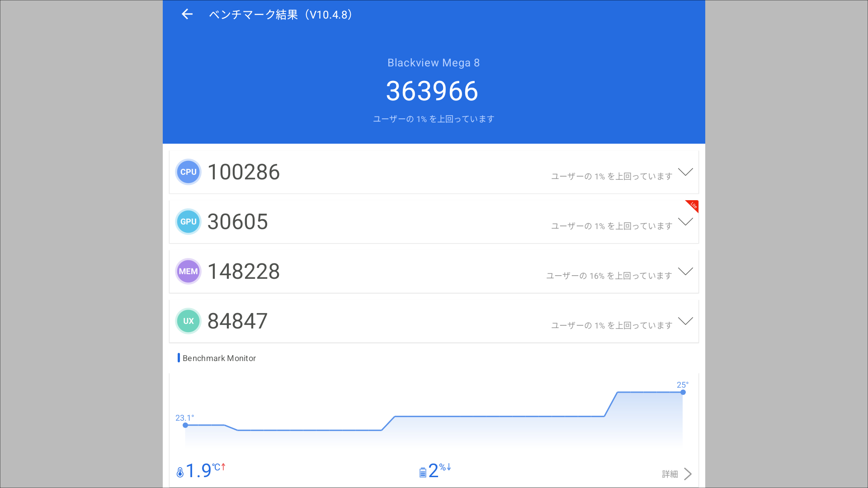The width and height of the screenshot is (868, 488).
Task: Expand the GPU score breakdown
Action: [685, 221]
